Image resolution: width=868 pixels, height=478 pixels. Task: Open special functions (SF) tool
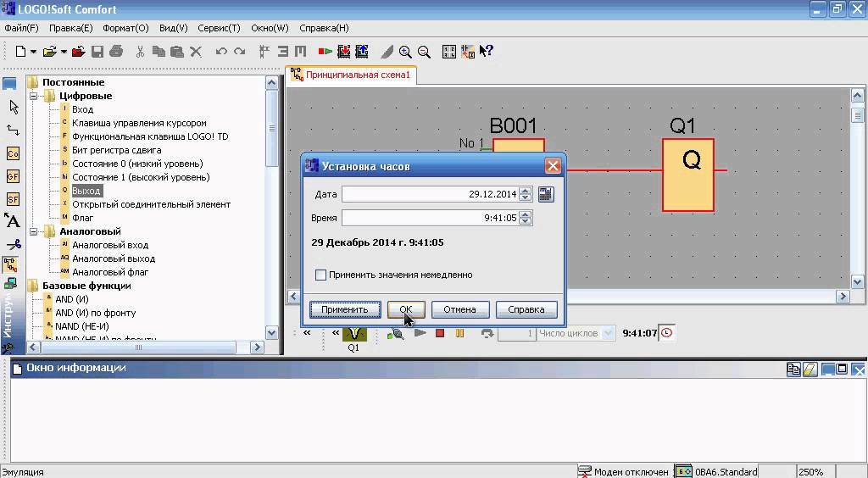(13, 199)
